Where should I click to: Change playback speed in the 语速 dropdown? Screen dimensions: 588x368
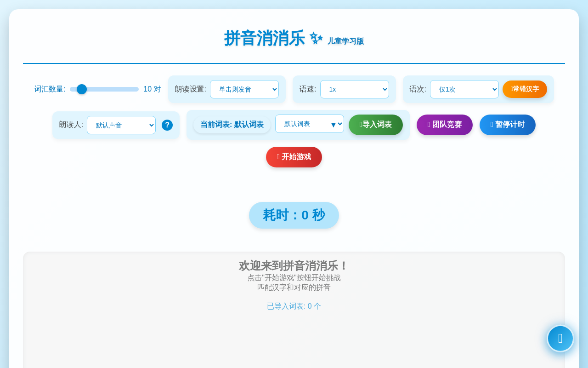(355, 89)
